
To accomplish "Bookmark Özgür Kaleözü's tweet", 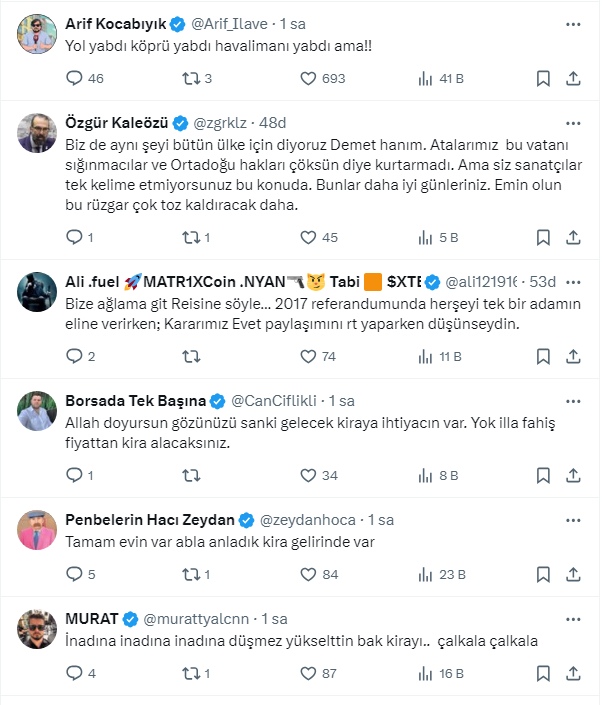I will click(x=542, y=238).
